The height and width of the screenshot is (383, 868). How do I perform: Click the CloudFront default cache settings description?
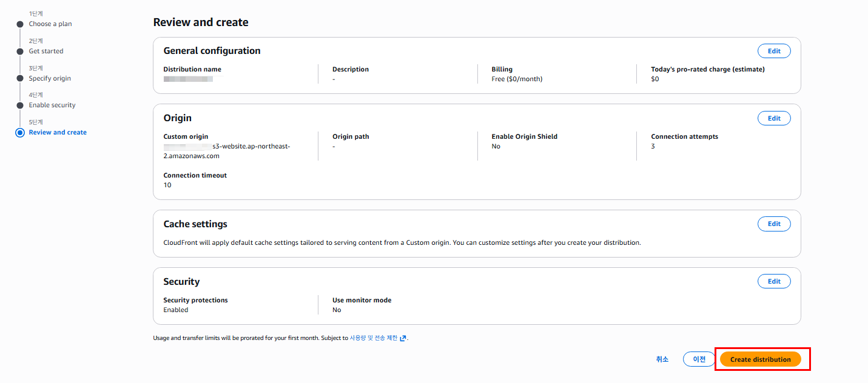[x=402, y=243]
